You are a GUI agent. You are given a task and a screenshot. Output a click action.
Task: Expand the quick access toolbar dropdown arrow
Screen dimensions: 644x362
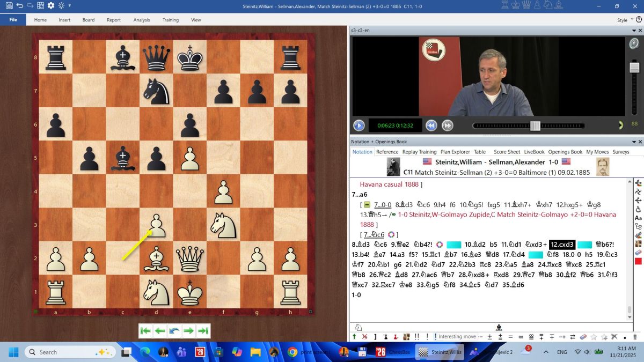click(70, 5)
